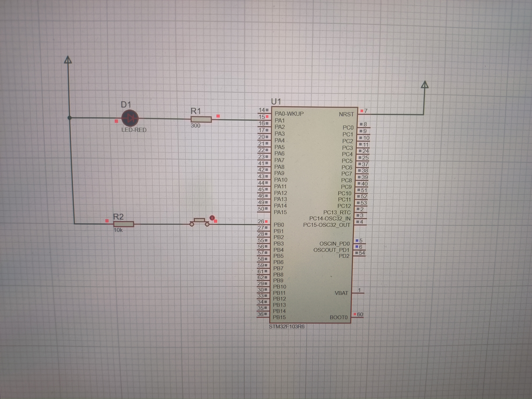This screenshot has width=532, height=399.
Task: Toggle the button's red latch dot
Action: point(212,218)
